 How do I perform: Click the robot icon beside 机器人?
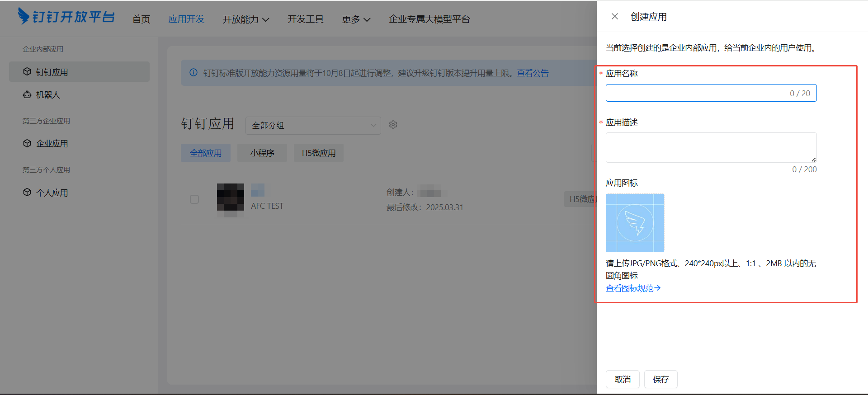pyautogui.click(x=27, y=94)
